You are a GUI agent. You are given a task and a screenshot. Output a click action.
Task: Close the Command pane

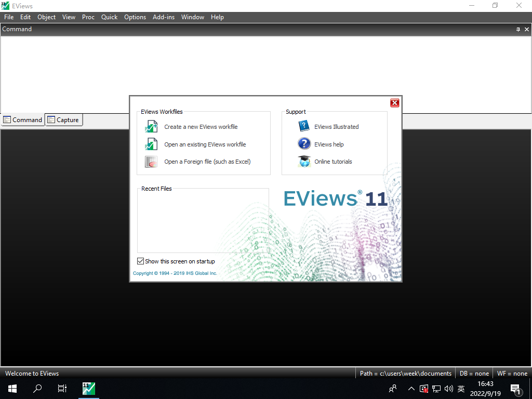pyautogui.click(x=527, y=30)
